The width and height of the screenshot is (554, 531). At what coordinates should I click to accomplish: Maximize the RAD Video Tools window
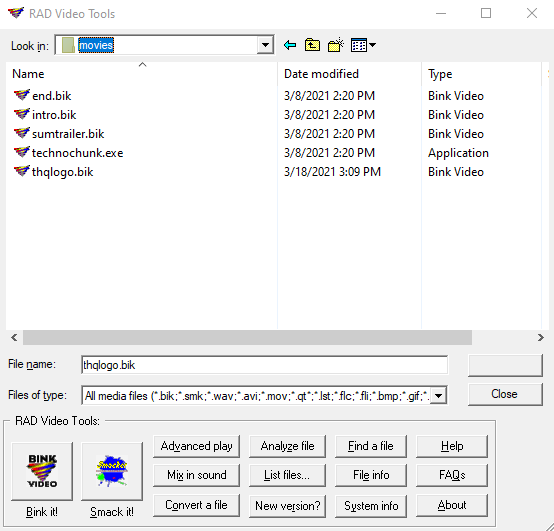486,13
